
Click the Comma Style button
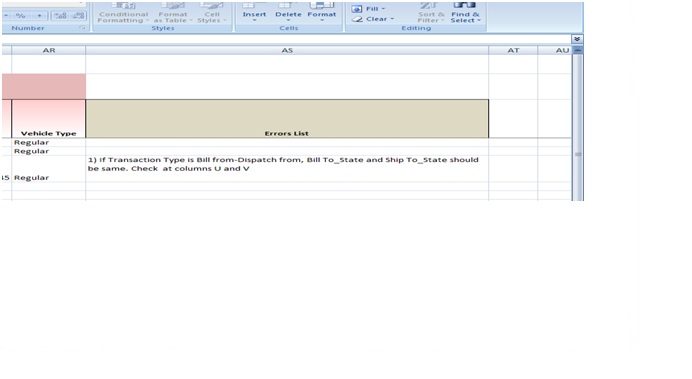(x=40, y=15)
